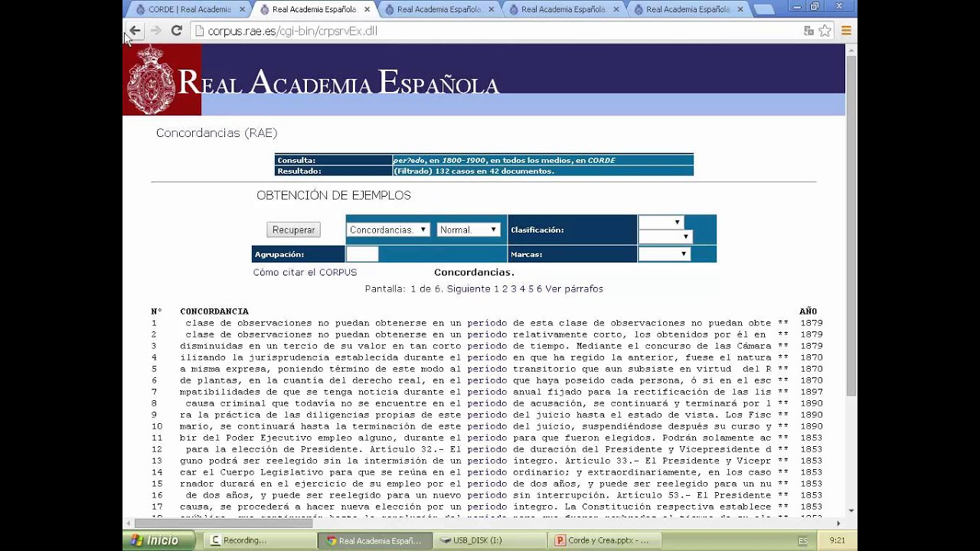
Task: Click the Agrupación input field
Action: click(362, 254)
